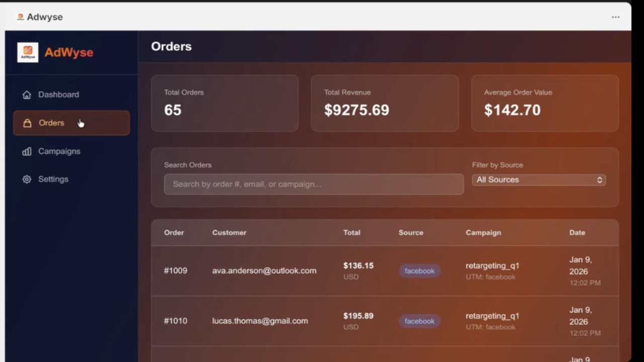The height and width of the screenshot is (362, 644).
Task: Click the Source column header
Action: click(411, 233)
